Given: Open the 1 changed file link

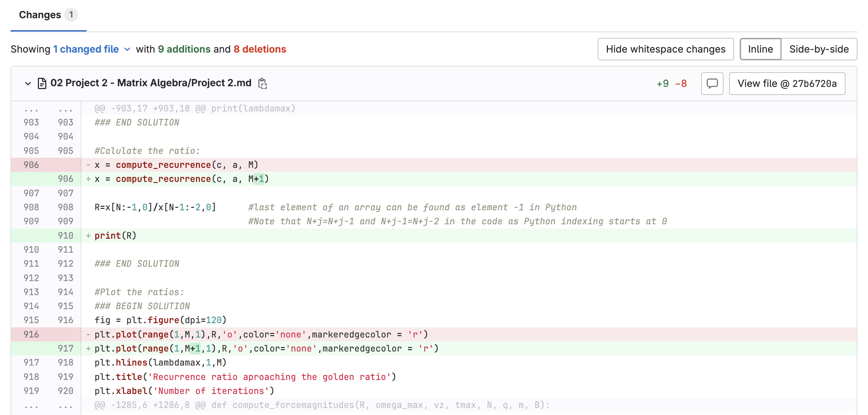Looking at the screenshot, I should point(86,49).
